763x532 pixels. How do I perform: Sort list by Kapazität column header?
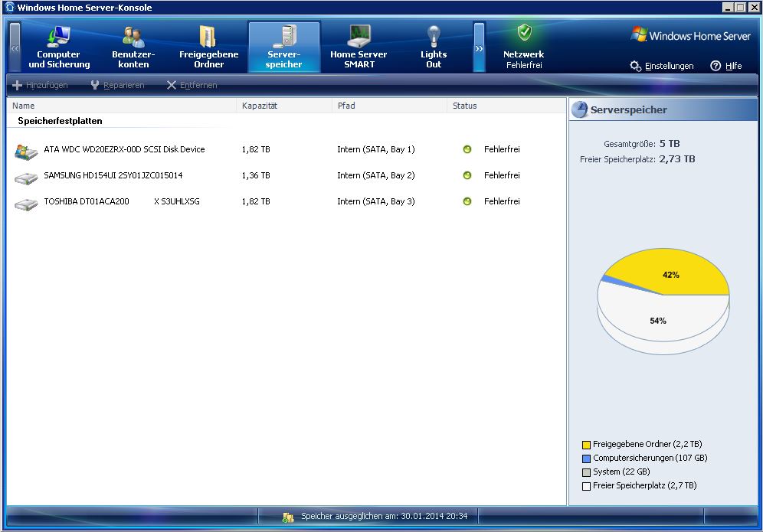[x=283, y=106]
